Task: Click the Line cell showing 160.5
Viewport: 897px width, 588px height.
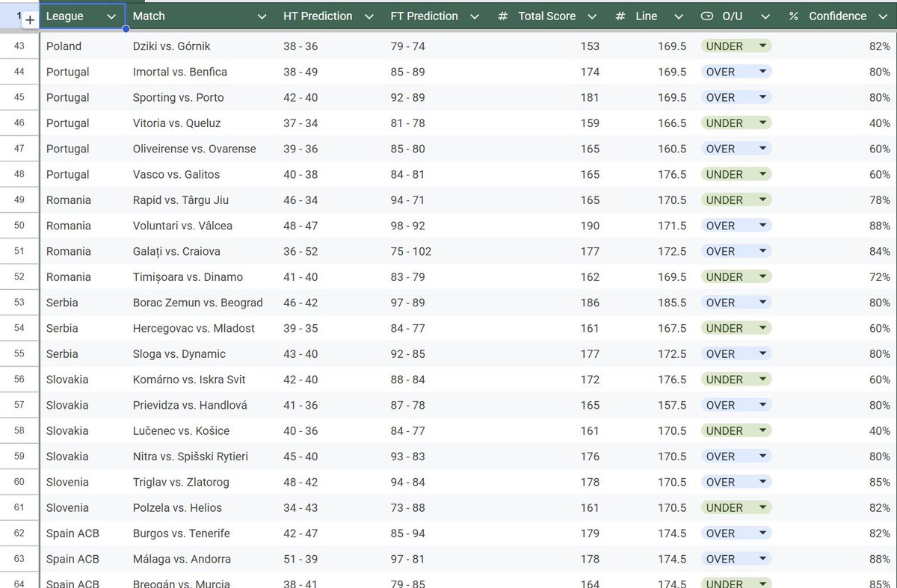Action: [650, 149]
